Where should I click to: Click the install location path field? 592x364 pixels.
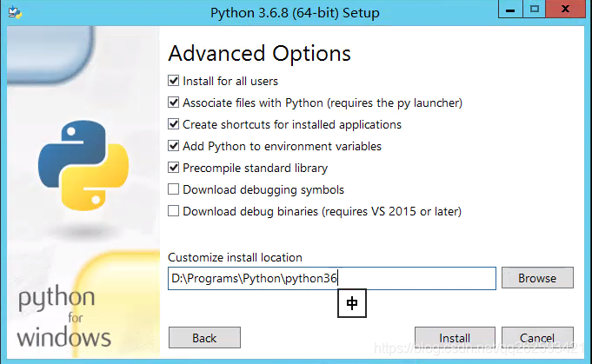332,278
